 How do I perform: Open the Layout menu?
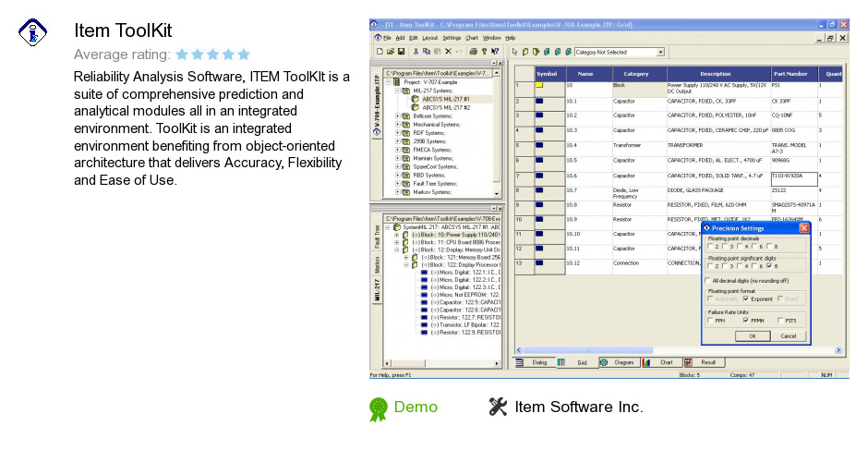pyautogui.click(x=430, y=38)
